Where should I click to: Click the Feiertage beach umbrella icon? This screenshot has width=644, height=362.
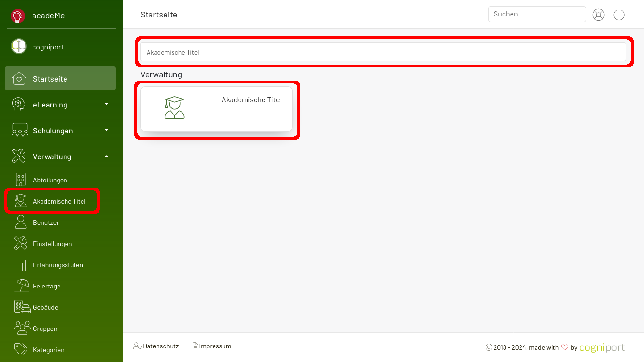click(22, 286)
